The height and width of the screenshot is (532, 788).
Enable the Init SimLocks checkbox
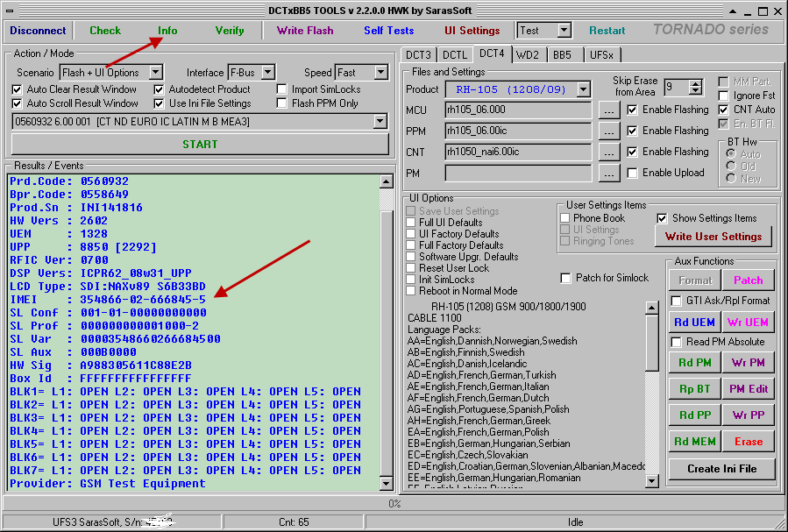coord(411,280)
